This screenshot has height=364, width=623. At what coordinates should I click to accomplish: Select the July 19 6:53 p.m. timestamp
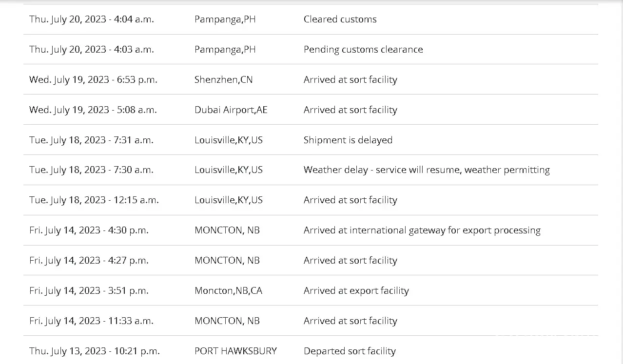[x=93, y=80]
